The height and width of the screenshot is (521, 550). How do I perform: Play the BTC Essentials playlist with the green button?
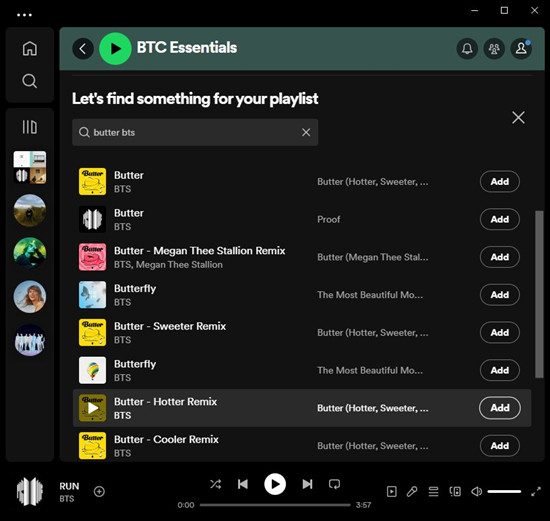pos(115,48)
